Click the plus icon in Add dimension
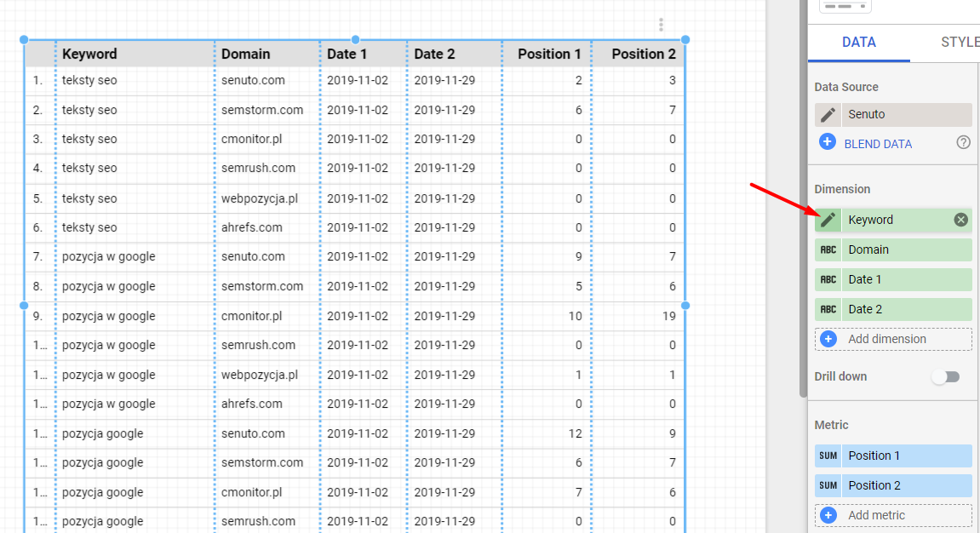This screenshot has width=980, height=533. coord(828,339)
